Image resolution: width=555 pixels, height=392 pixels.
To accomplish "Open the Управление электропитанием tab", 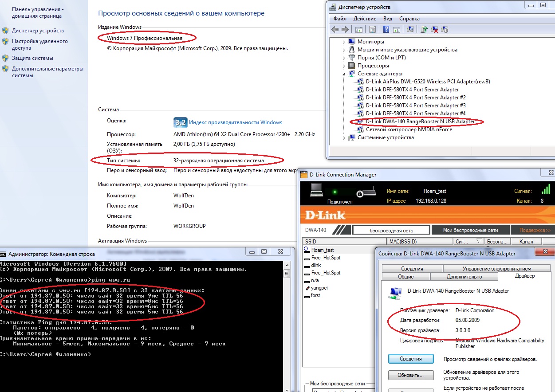I will pos(496,269).
